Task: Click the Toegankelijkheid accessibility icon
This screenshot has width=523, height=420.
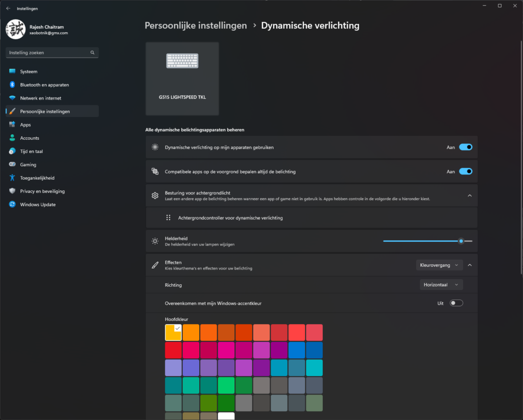Action: [x=12, y=178]
